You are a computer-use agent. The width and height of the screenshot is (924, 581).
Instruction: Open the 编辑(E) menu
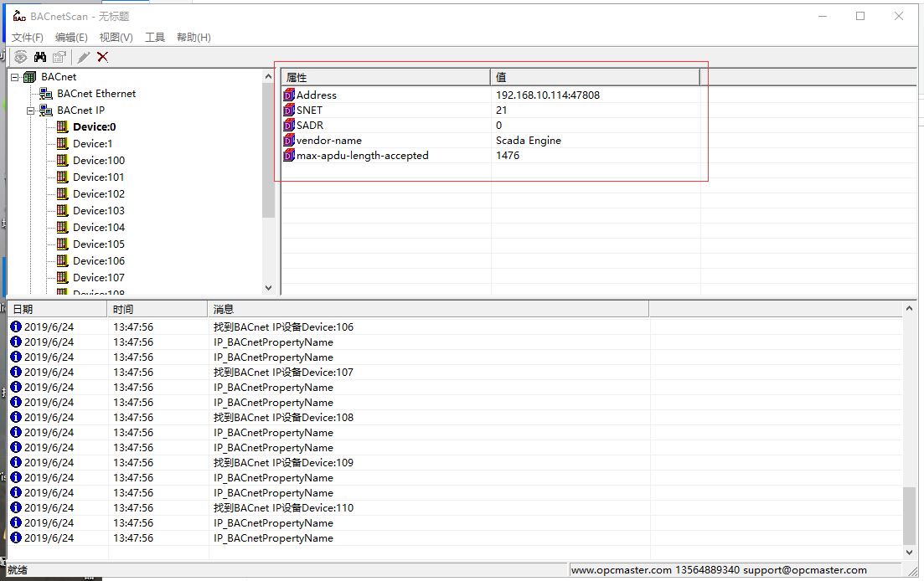pyautogui.click(x=71, y=38)
